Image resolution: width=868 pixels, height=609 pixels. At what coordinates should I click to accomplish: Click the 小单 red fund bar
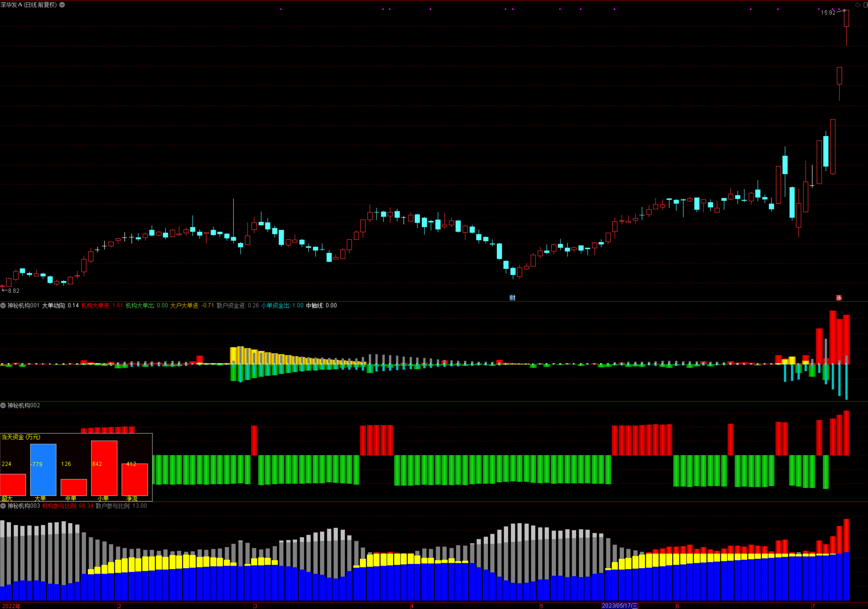coord(104,468)
